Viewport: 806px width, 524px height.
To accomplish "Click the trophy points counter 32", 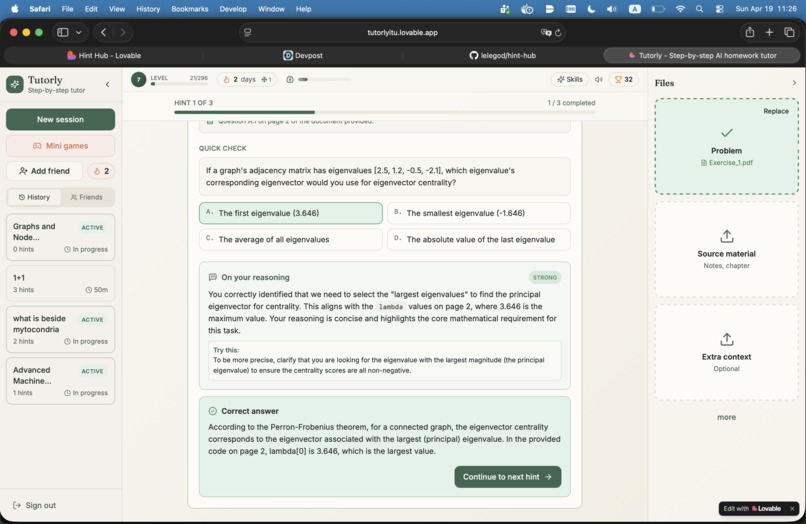I will 624,80.
